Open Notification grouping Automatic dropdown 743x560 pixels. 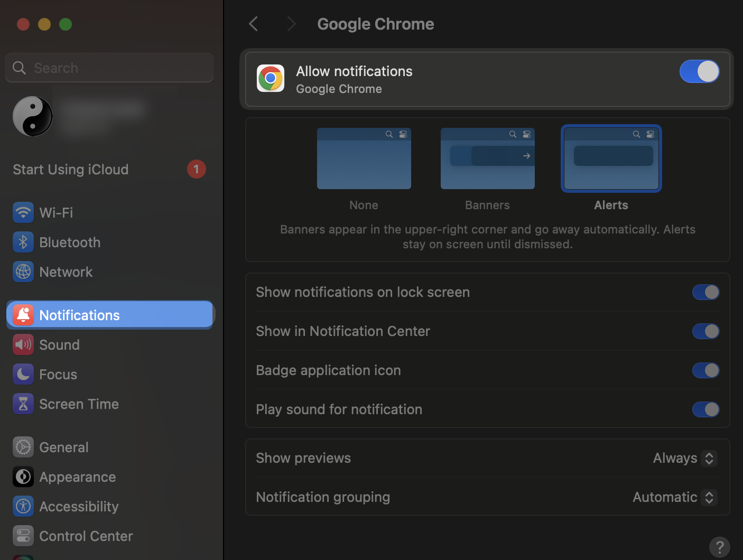tap(675, 497)
